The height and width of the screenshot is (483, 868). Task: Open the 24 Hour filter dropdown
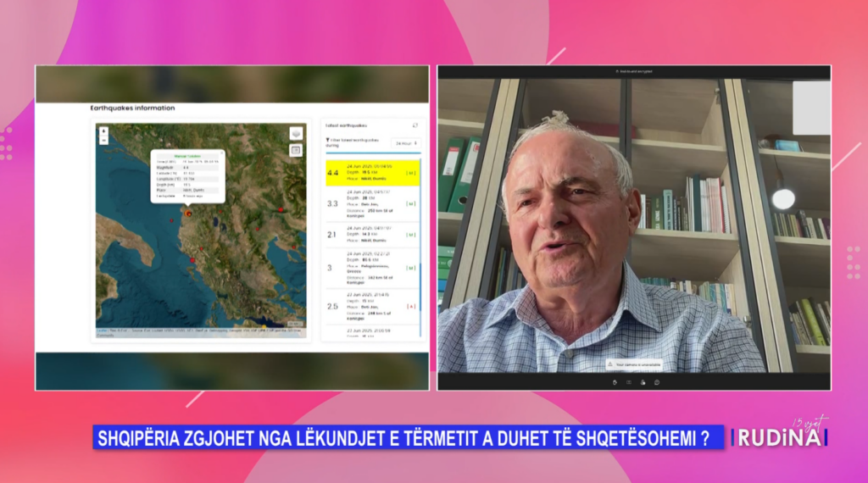point(405,143)
